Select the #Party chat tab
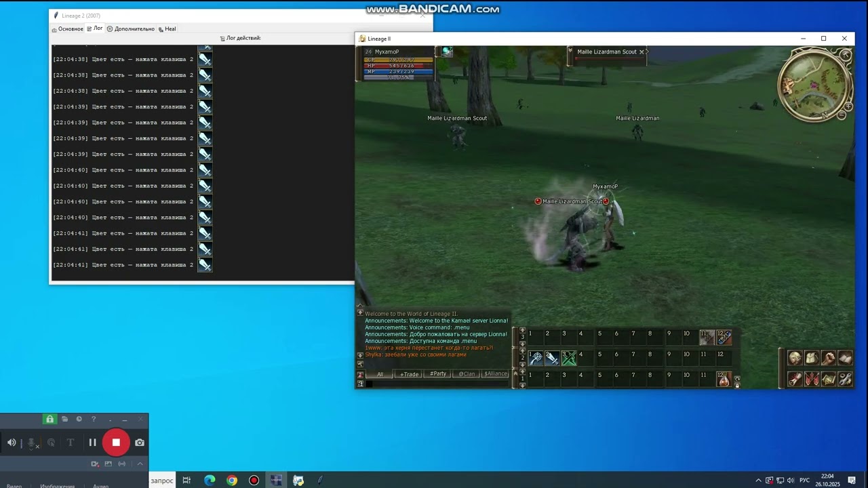Screen dimensions: 868x488 [438, 374]
